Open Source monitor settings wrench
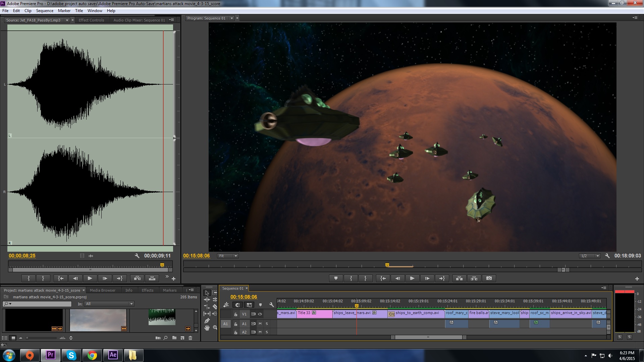Screen dimensions: 644x362 coord(137,256)
